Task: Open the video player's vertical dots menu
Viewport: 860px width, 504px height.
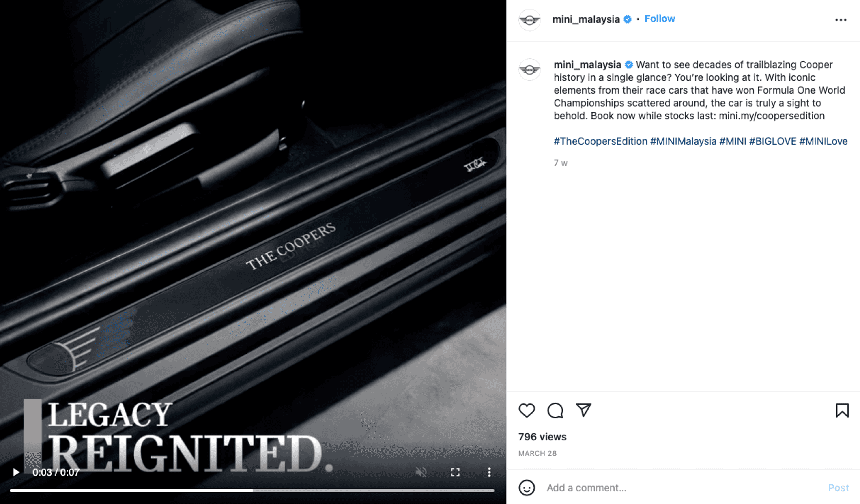Action: [x=489, y=472]
